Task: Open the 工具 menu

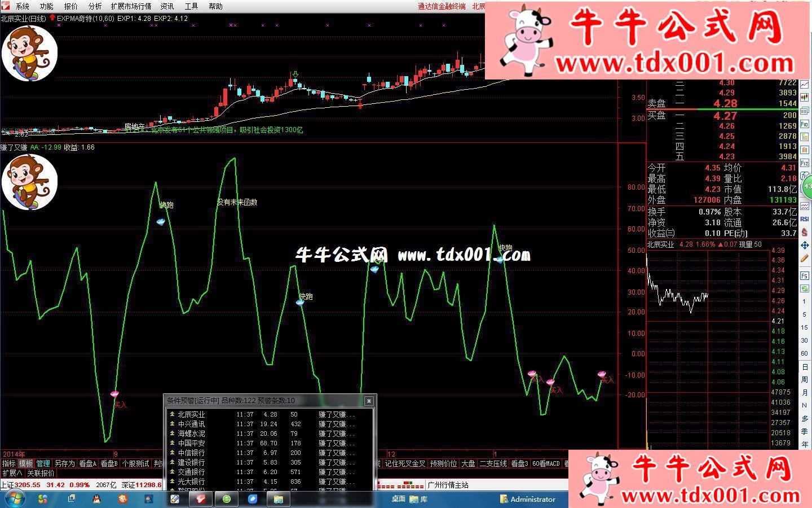Action: coord(191,6)
